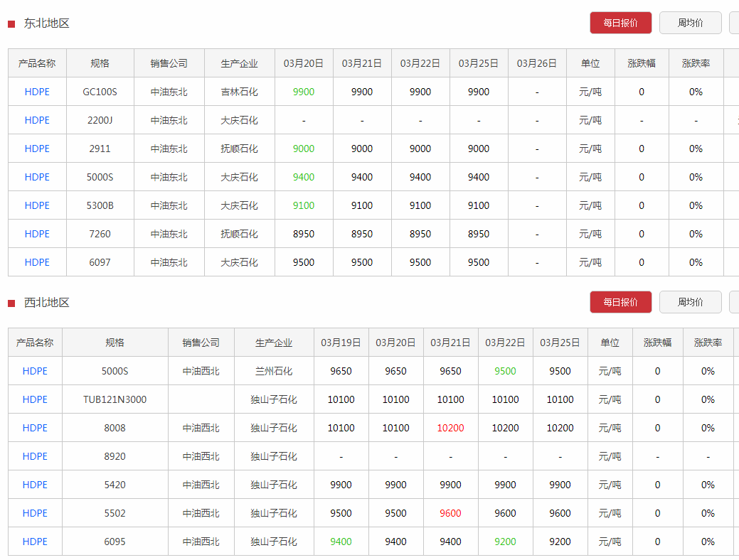
Task: Click 8950 price under 03月20日 for 7260
Action: tap(304, 234)
